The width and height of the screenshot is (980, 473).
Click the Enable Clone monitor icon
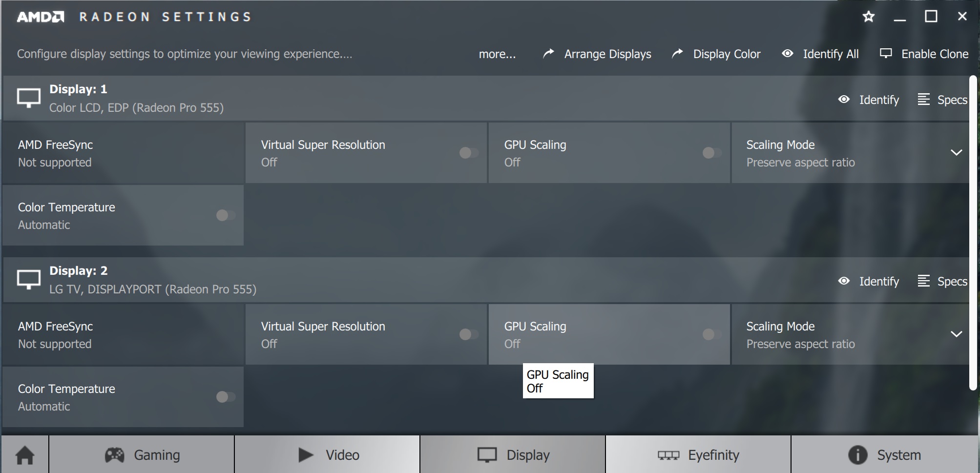coord(886,54)
